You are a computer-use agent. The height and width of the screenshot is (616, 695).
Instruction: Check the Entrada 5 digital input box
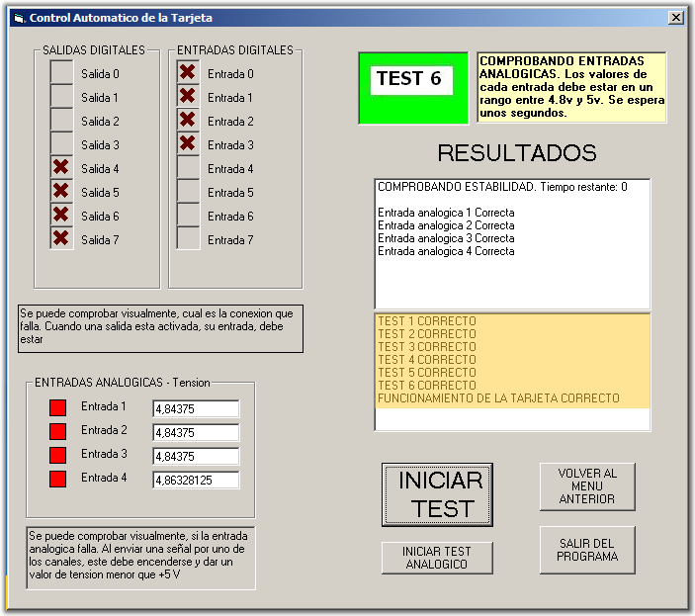pyautogui.click(x=188, y=192)
